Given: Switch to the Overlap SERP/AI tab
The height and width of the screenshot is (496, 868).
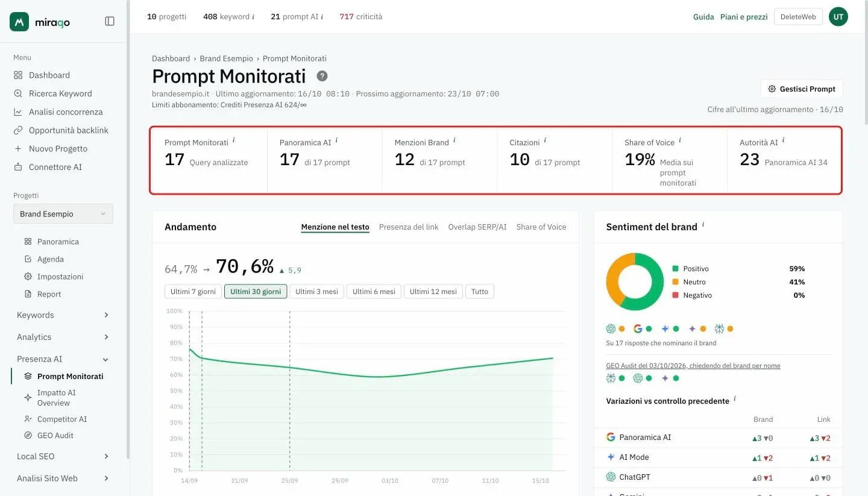Looking at the screenshot, I should [477, 227].
